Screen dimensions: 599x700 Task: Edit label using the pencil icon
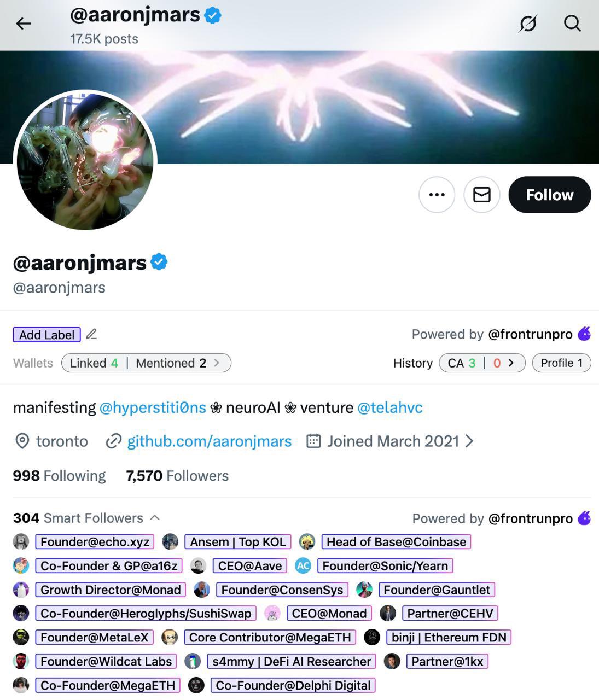click(92, 334)
